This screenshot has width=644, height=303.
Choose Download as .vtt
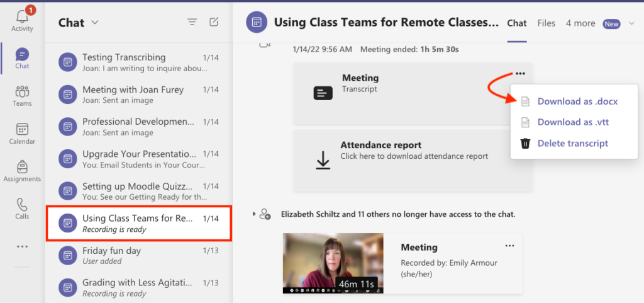(x=573, y=122)
